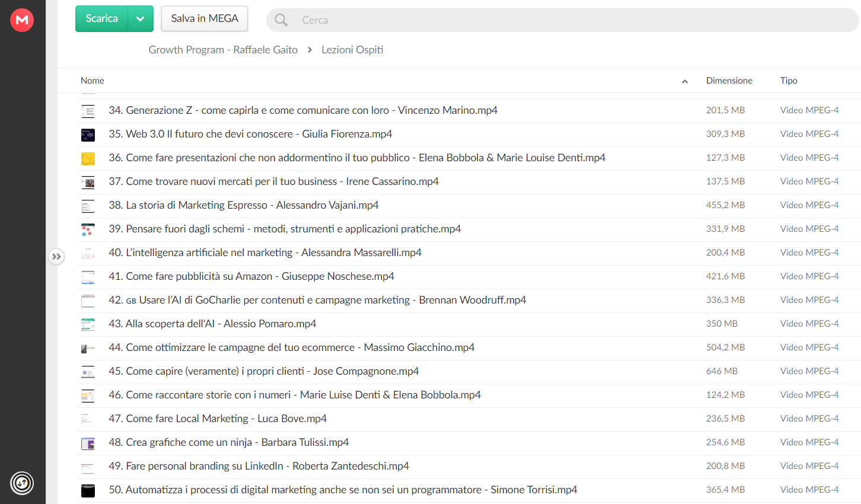This screenshot has width=861, height=504.
Task: Click yellow thumbnail of video 36
Action: (x=88, y=158)
